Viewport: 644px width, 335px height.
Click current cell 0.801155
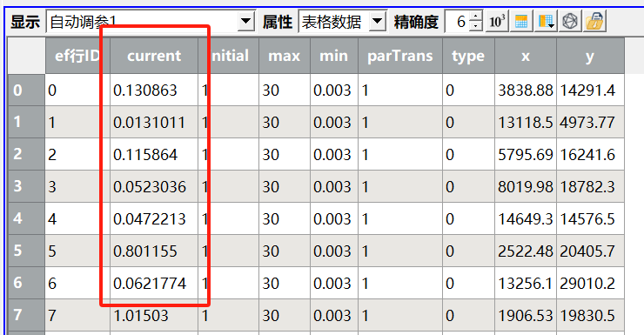[154, 251]
